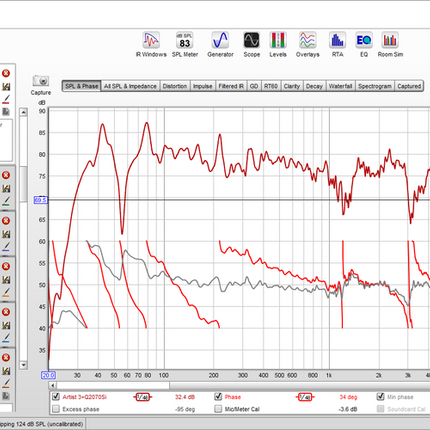
Task: Toggle the Phase trace checkbox
Action: tap(218, 397)
